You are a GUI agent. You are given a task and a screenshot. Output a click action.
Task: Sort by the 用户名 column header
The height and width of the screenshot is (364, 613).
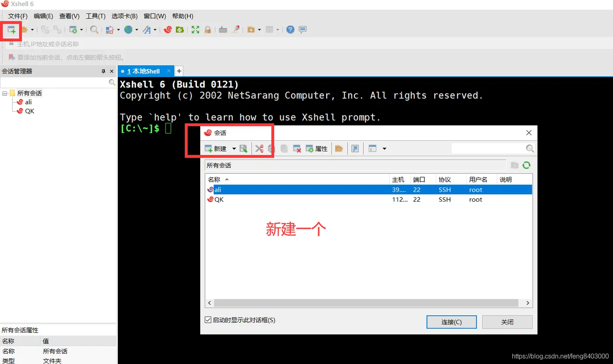tap(482, 179)
